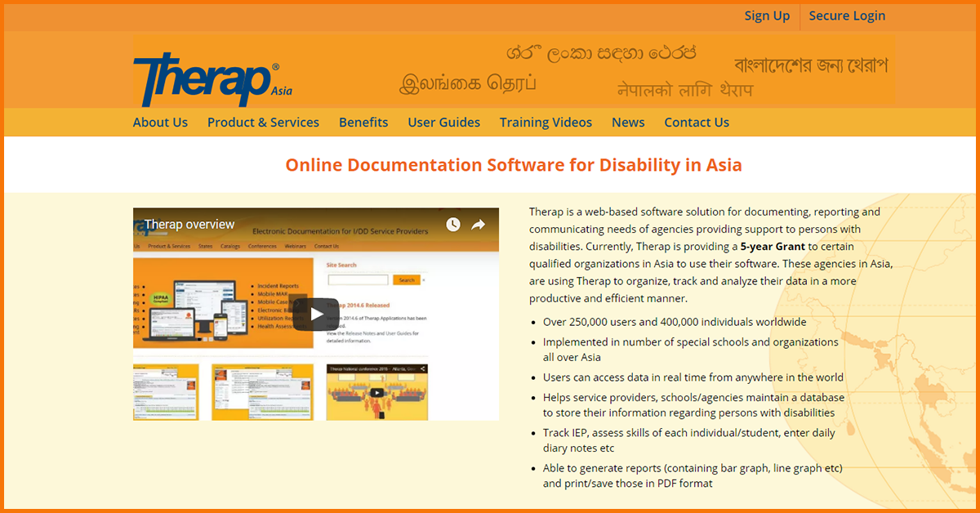Click the 'Therap overview' video title
This screenshot has width=980, height=513.
[189, 224]
